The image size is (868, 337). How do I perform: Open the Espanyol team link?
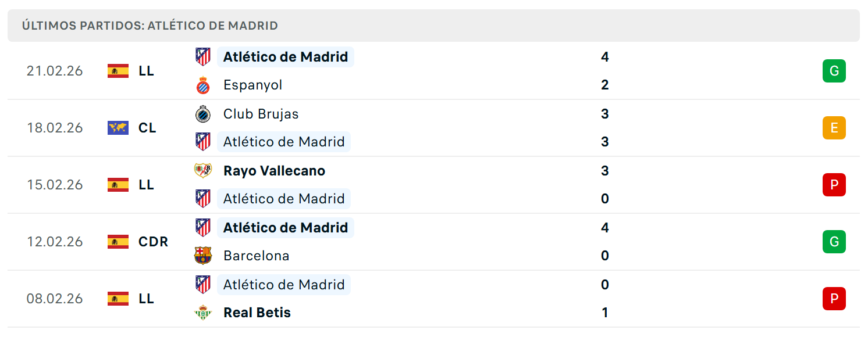[x=252, y=85]
